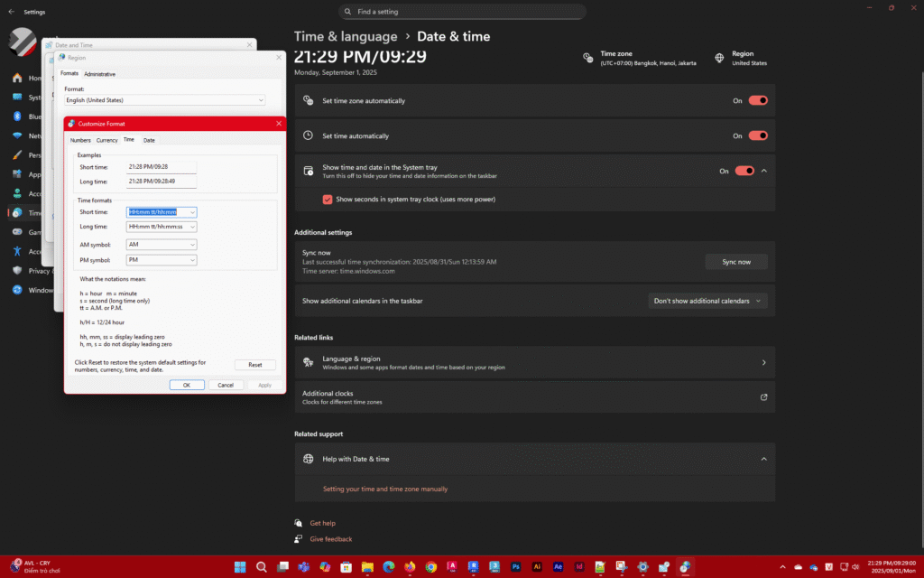Toggle Set time automatically switch

coord(757,135)
